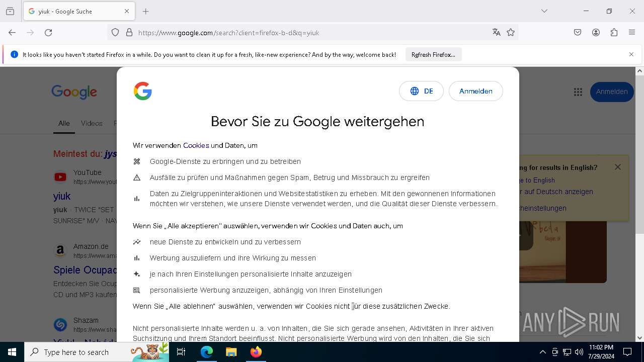Open the yiuk YouTube result link
This screenshot has height=362, width=644.
(62, 196)
